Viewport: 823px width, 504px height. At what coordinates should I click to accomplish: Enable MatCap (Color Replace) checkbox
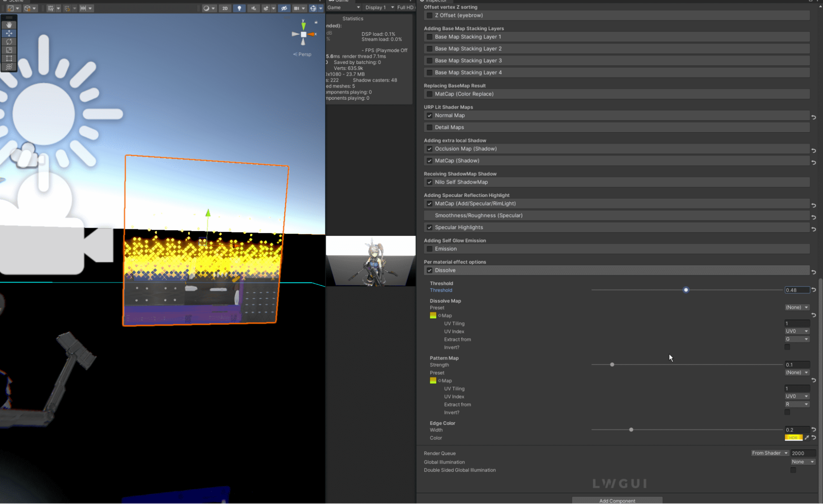pos(429,94)
